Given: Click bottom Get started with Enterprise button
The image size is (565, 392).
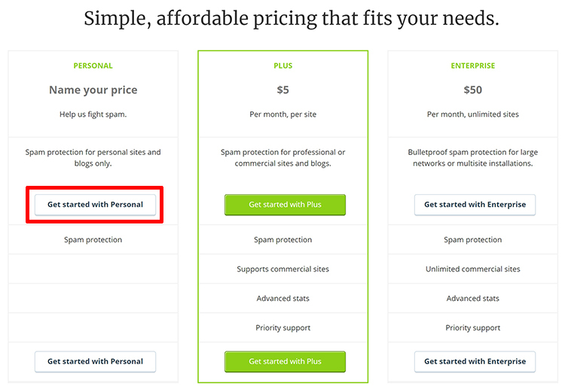Looking at the screenshot, I should 475,361.
